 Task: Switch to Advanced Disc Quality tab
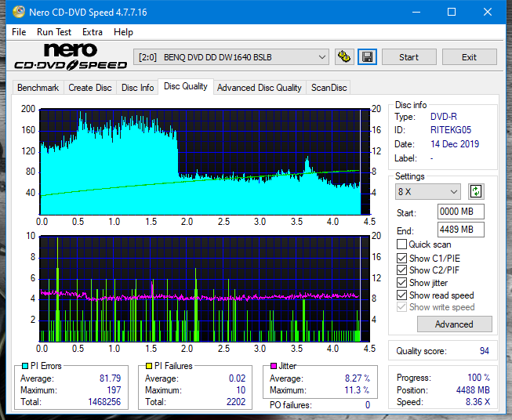tap(260, 88)
